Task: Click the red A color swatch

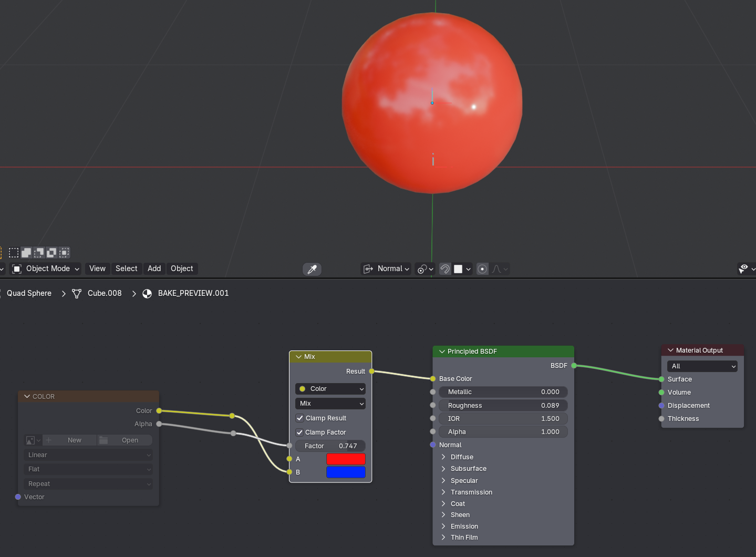Action: 346,459
